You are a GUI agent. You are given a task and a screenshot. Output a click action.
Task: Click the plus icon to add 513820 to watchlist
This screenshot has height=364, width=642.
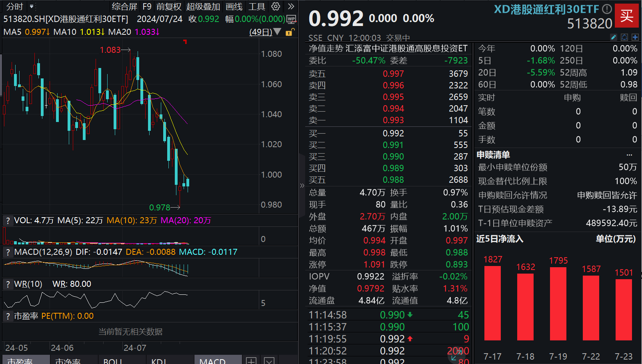pyautogui.click(x=635, y=37)
